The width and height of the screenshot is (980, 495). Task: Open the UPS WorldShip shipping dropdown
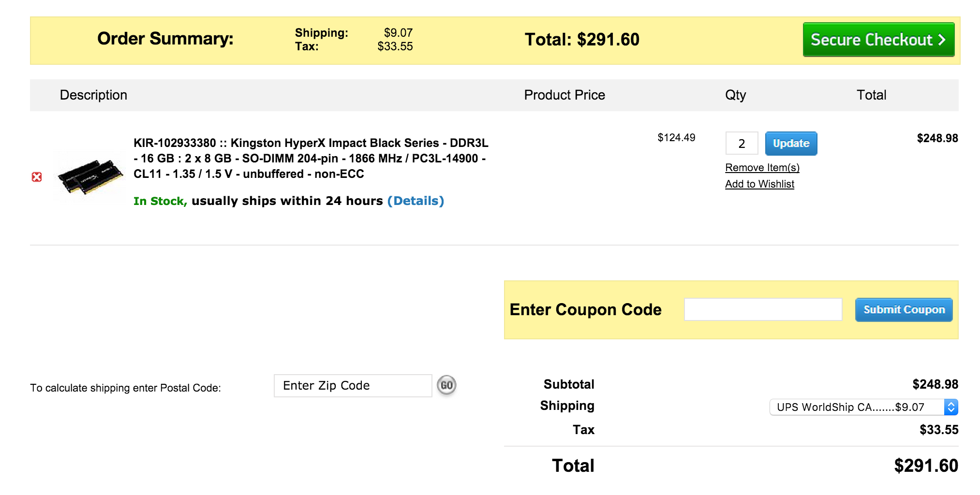click(863, 407)
